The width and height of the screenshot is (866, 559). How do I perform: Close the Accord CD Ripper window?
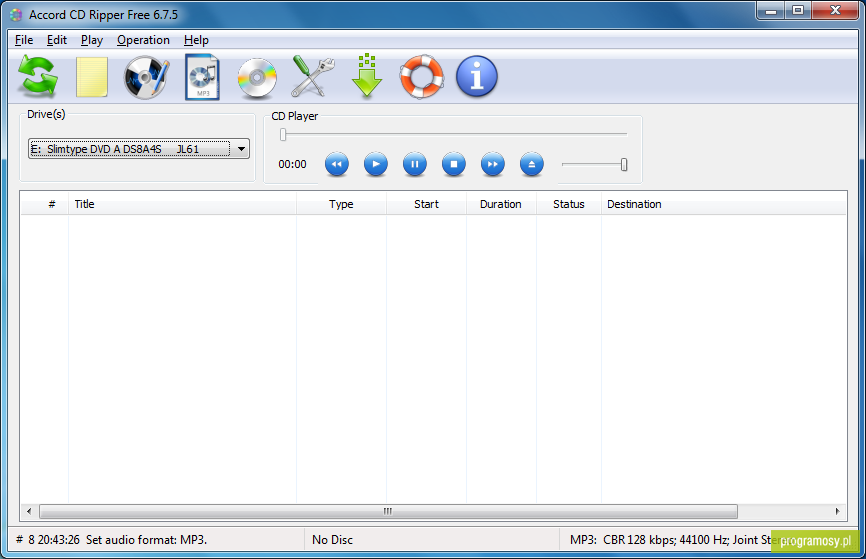[x=836, y=10]
